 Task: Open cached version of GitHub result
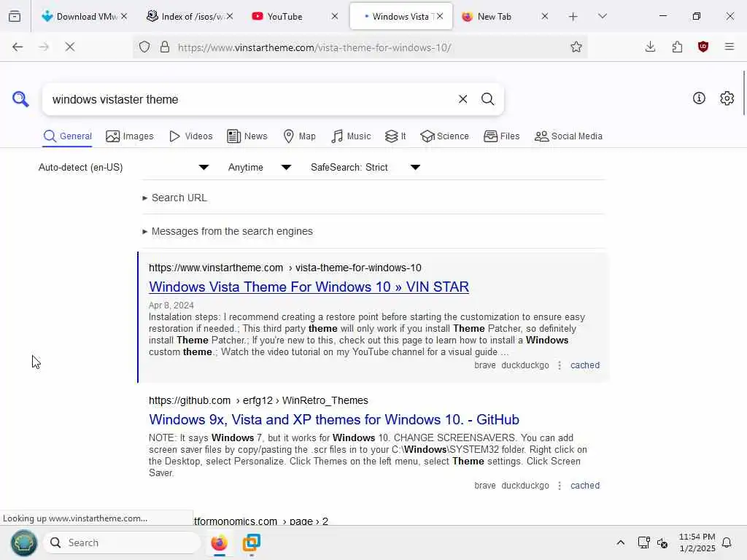click(x=585, y=486)
